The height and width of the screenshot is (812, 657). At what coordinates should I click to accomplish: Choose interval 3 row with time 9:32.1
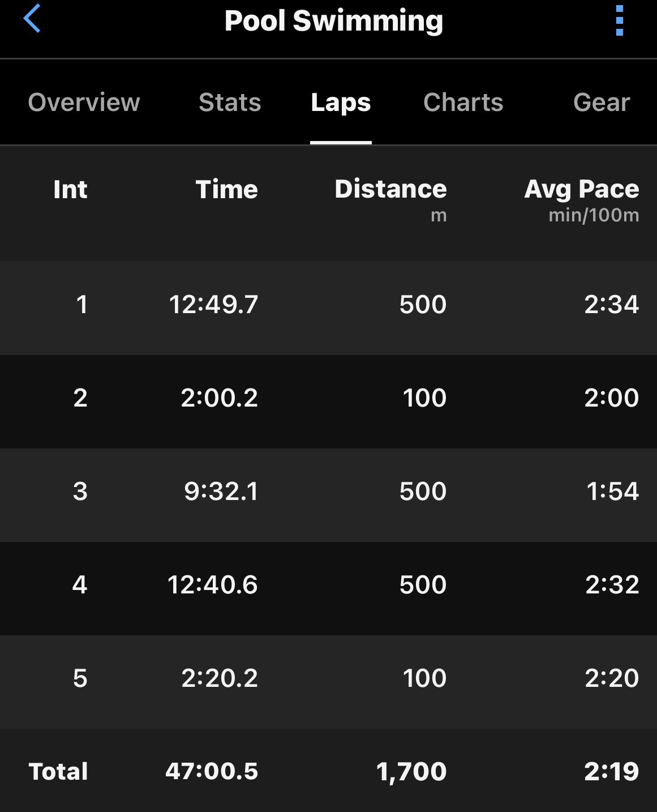pyautogui.click(x=328, y=492)
